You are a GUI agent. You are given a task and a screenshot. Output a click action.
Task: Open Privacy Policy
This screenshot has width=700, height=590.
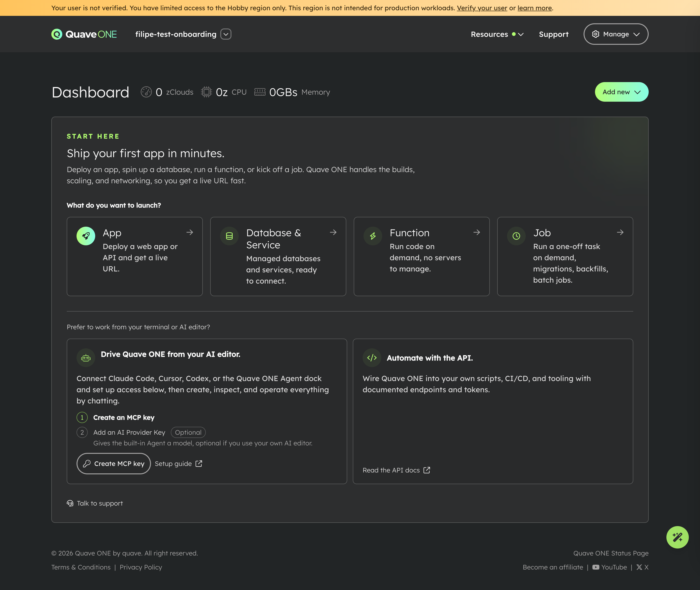[141, 567]
